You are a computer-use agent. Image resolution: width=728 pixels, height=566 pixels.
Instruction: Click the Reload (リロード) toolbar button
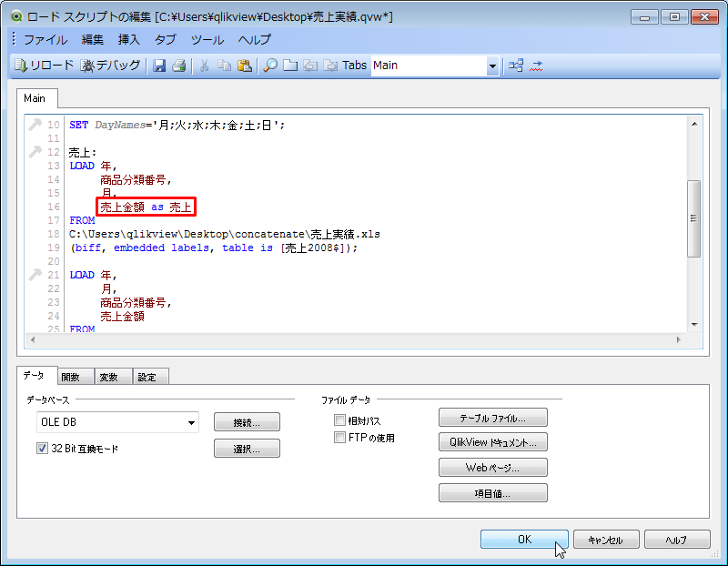tap(44, 66)
